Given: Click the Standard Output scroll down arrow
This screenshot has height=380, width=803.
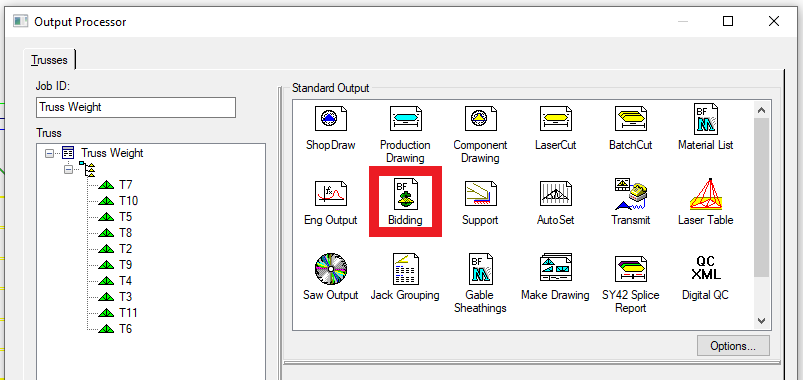Looking at the screenshot, I should tap(761, 321).
